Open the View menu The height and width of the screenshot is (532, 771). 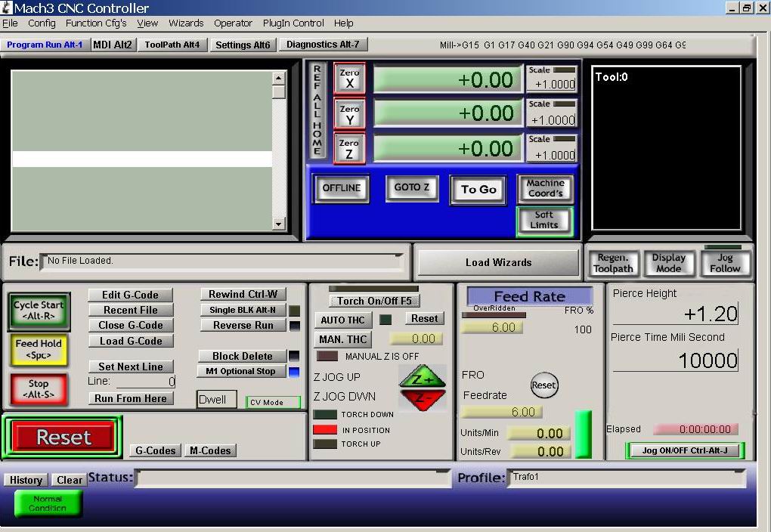click(x=147, y=23)
